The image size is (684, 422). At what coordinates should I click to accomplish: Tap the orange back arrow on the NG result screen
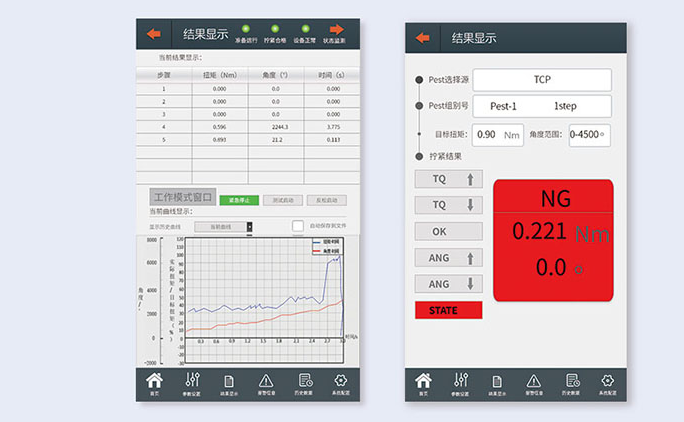pyautogui.click(x=422, y=38)
